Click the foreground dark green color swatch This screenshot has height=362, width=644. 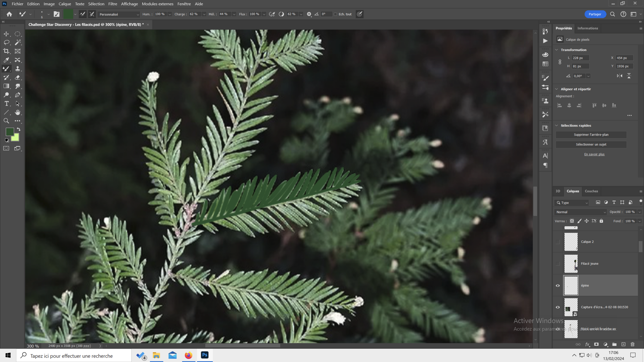click(x=10, y=132)
